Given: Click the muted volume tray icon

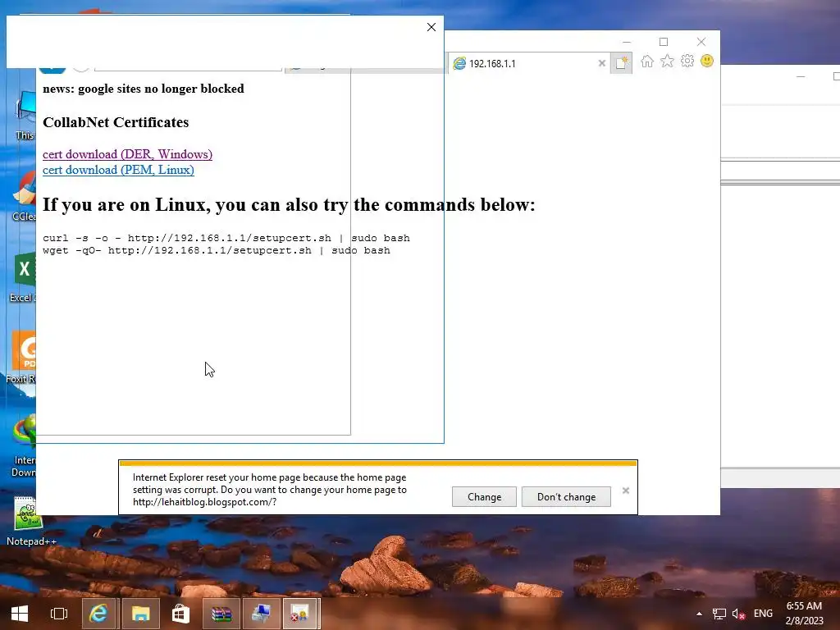Looking at the screenshot, I should (739, 614).
